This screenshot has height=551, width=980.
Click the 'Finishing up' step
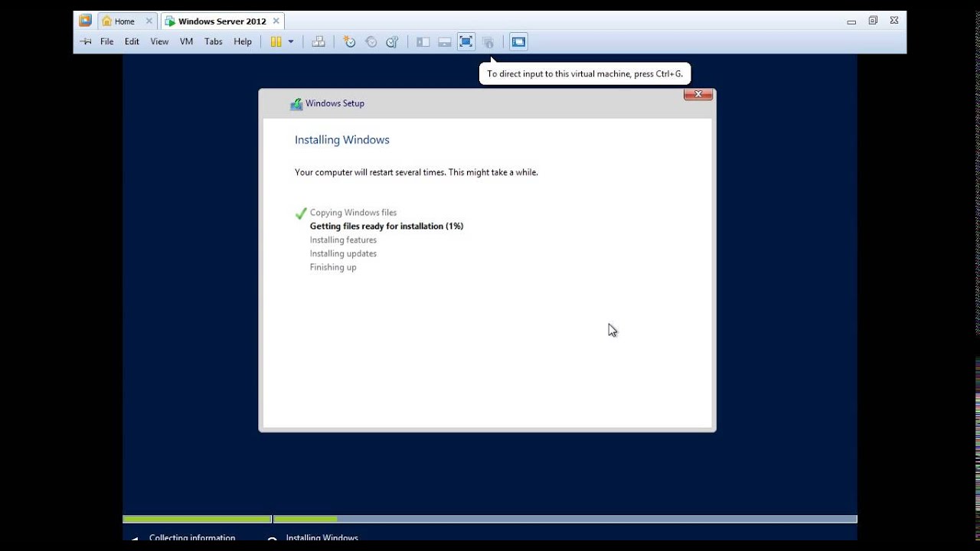(x=333, y=268)
